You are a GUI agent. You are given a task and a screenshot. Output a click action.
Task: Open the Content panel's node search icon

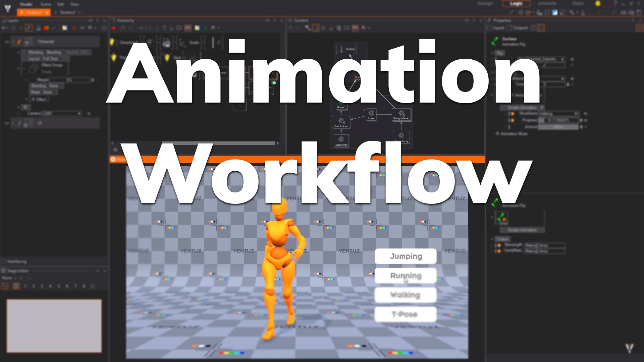point(307,28)
